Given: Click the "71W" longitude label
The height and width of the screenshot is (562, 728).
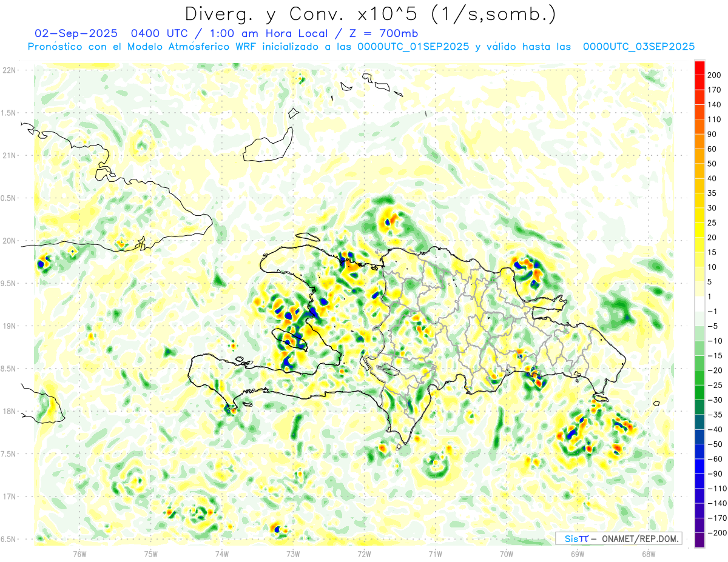Looking at the screenshot, I should 435,554.
